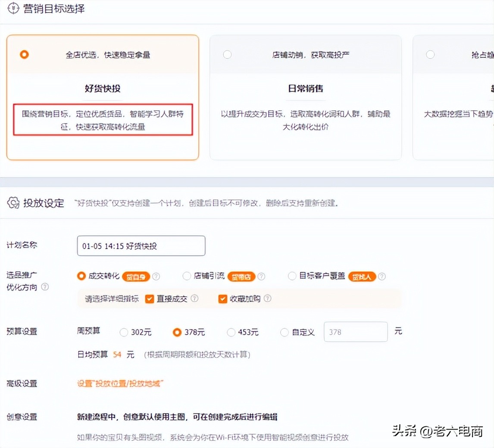Screen dimensions: 494x448
Task: Uncheck the 直接成交 checkbox
Action: coord(149,298)
